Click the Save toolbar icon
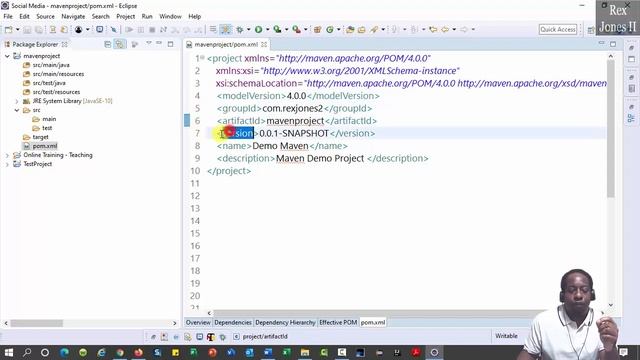 click(x=27, y=30)
